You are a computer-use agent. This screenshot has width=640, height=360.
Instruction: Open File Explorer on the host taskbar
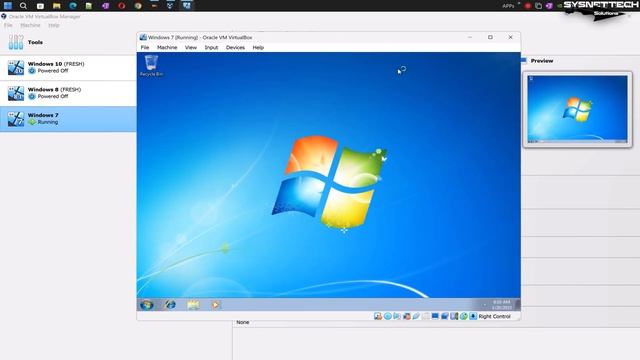[x=57, y=6]
